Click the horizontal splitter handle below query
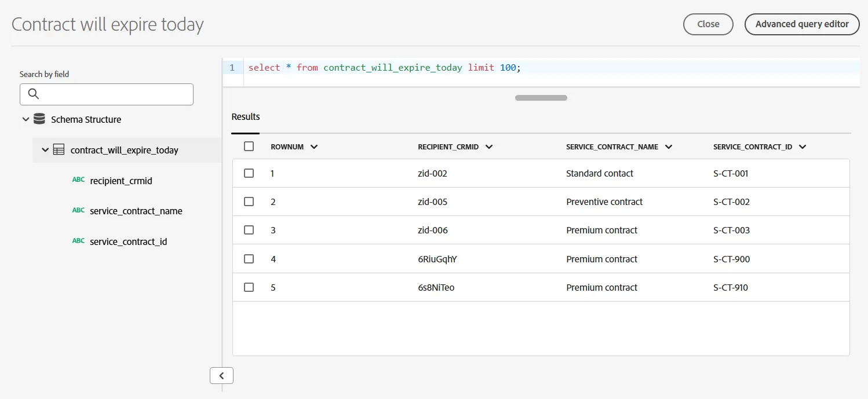This screenshot has width=868, height=399. coord(541,98)
